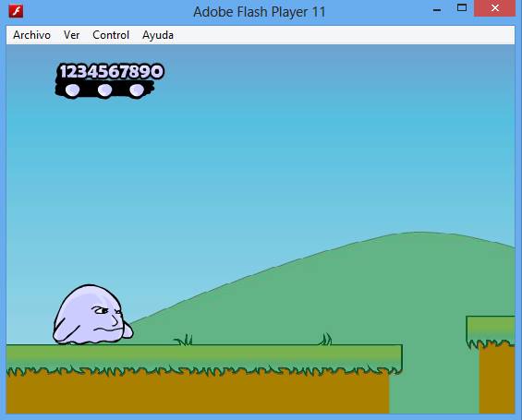Click the middle life egg icon

click(x=104, y=90)
